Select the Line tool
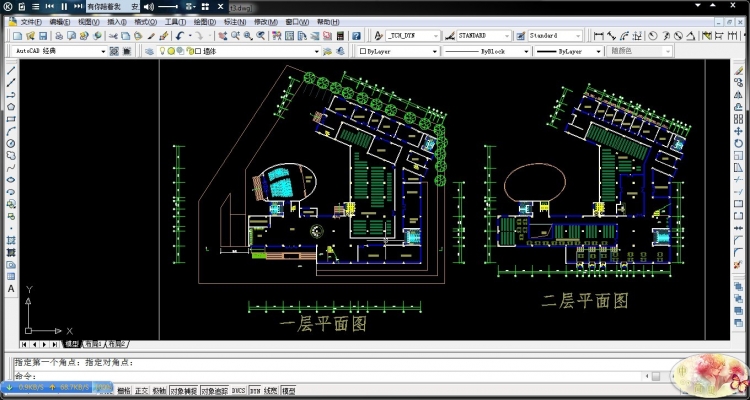Viewport: 750px width, 400px height. click(x=11, y=70)
